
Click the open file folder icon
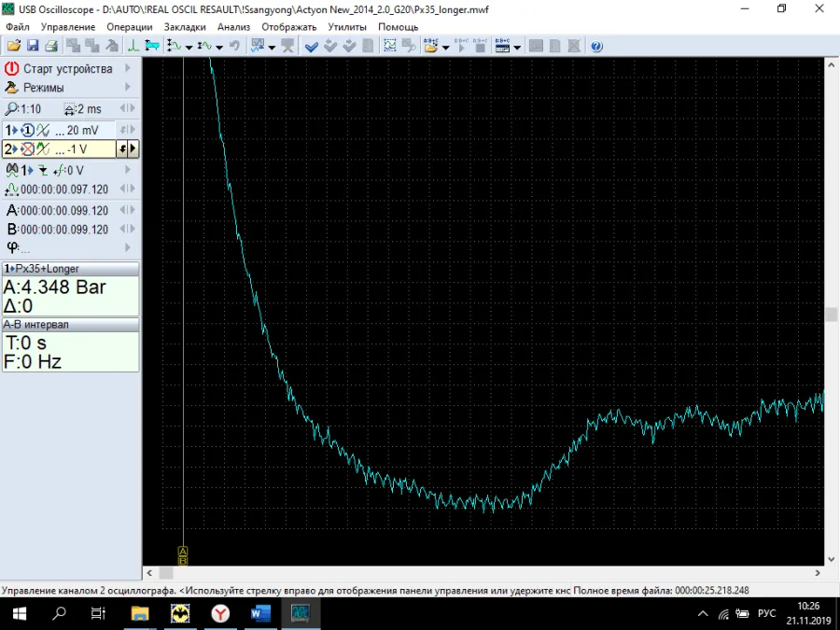[14, 46]
